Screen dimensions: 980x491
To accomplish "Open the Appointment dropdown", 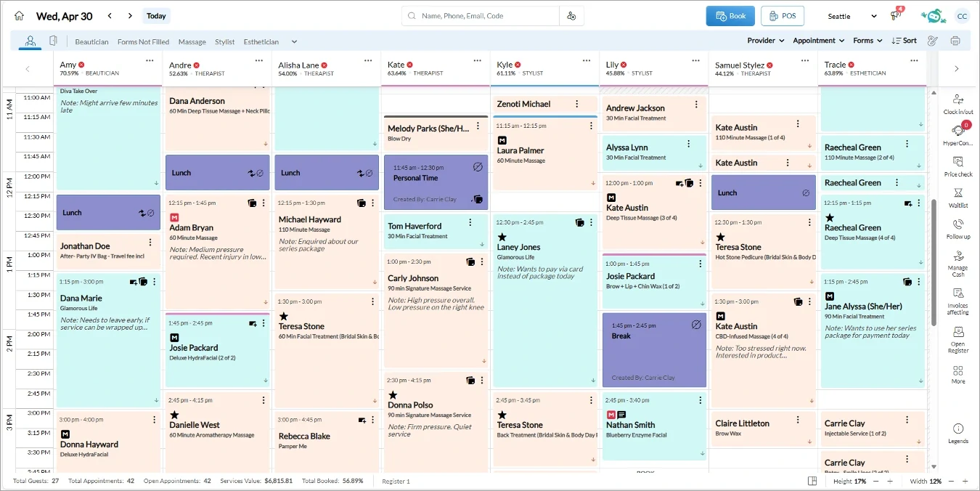I will 818,41.
